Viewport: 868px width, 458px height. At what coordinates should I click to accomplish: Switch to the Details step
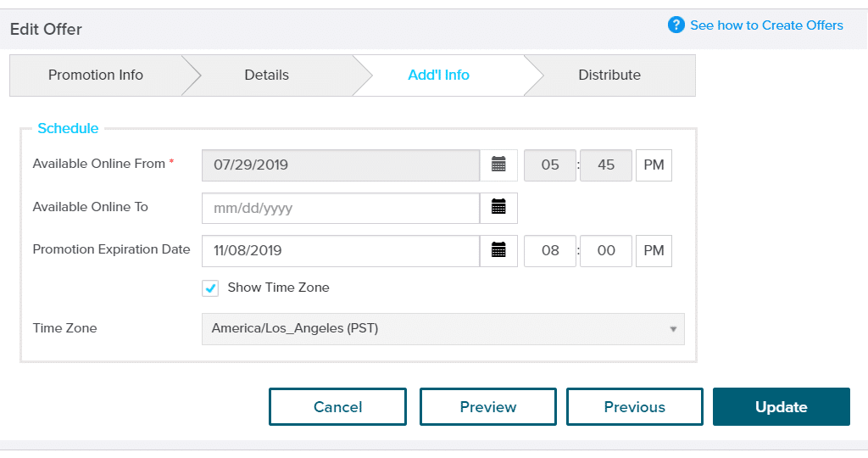point(267,75)
